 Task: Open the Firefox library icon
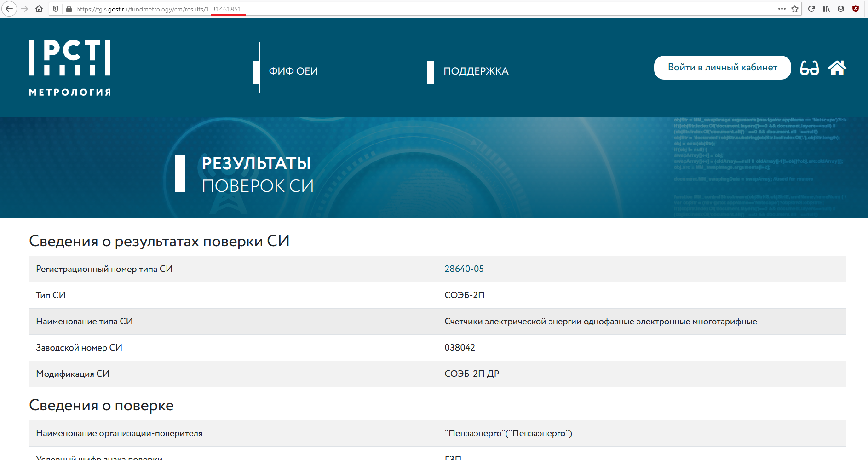coord(826,9)
